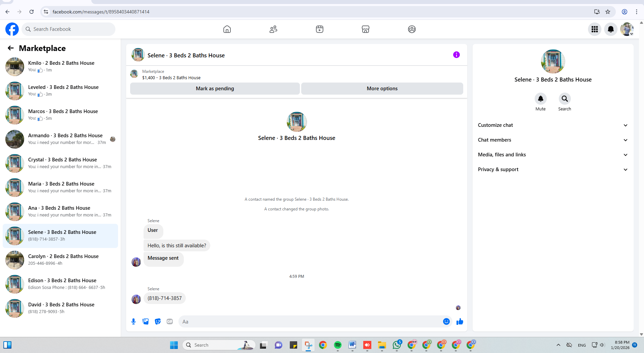Show hidden system tray icons chevron
The height and width of the screenshot is (353, 644).
[x=558, y=345]
